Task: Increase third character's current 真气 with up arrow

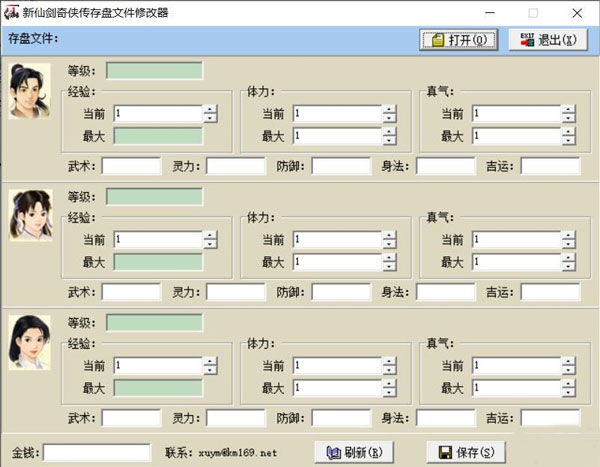Action: click(x=568, y=361)
